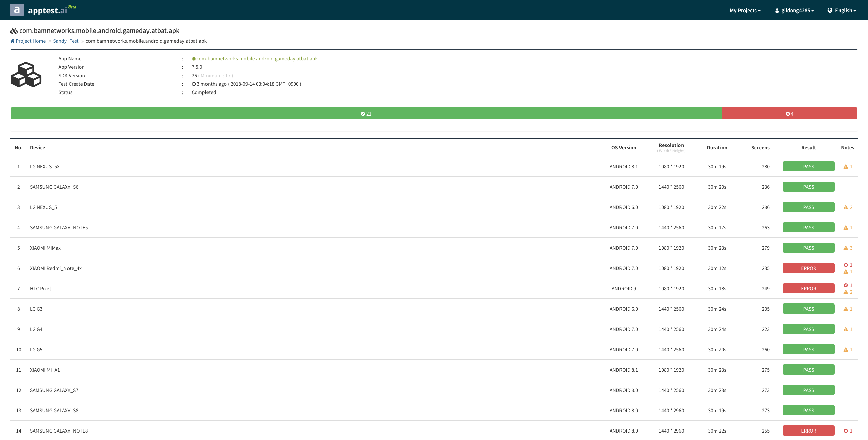Screen dimensions: 868x440
Task: Expand the gildong4285 user menu
Action: click(x=794, y=11)
